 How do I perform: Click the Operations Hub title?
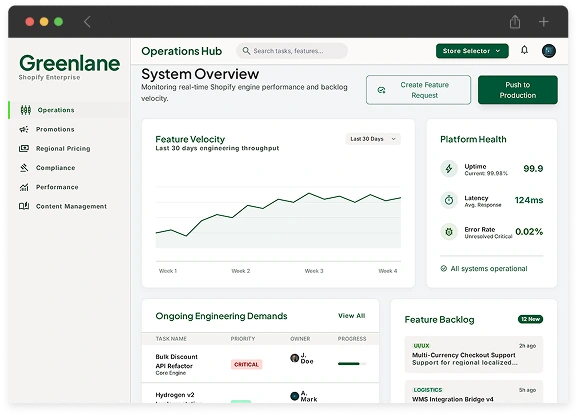(182, 51)
